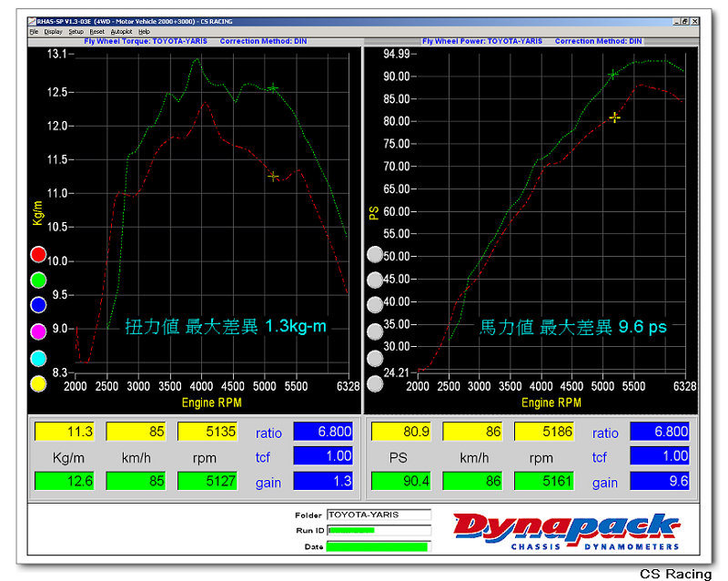Open the Autoplot menu
This screenshot has height=581, width=728.
coord(121,32)
